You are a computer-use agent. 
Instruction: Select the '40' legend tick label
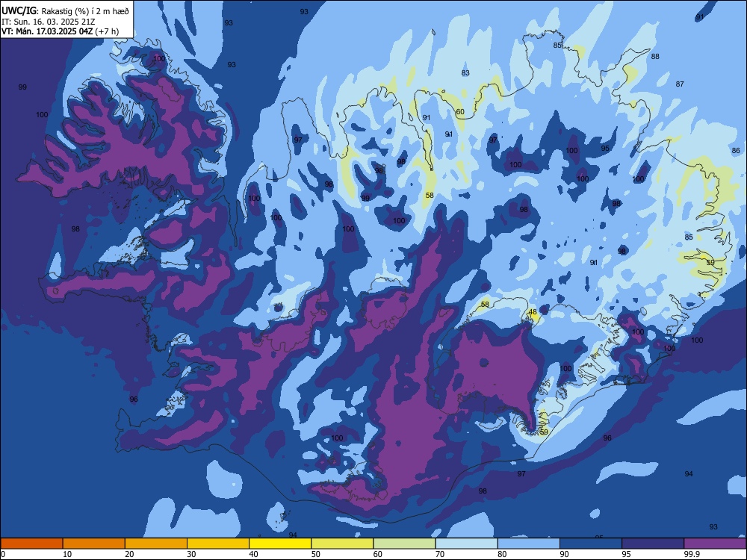coord(253,554)
